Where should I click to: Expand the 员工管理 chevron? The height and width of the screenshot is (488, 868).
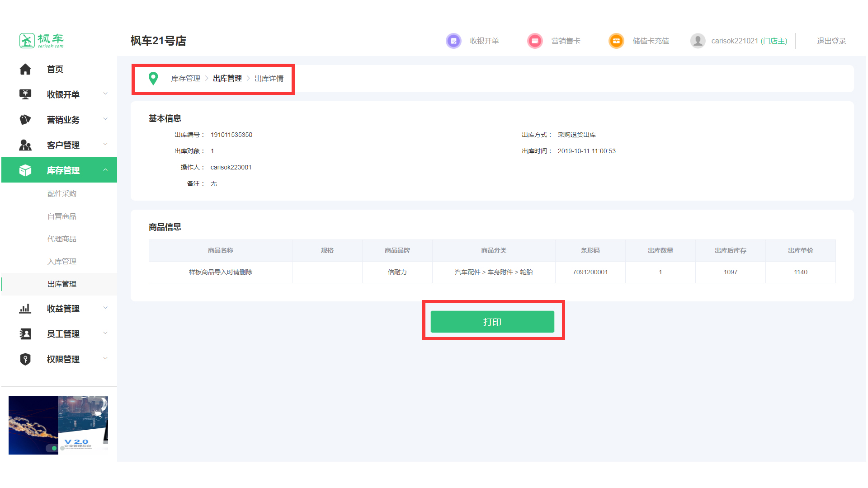pyautogui.click(x=105, y=333)
